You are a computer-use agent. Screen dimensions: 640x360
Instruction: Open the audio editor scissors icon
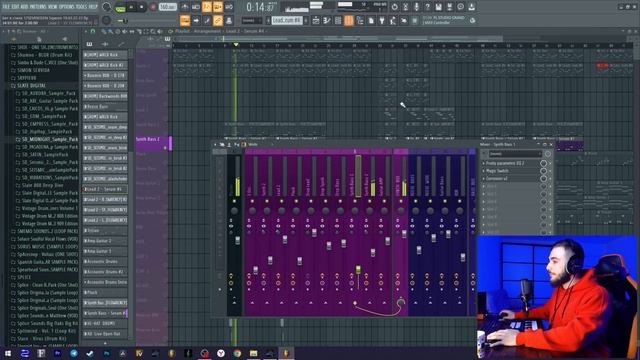pos(405,7)
